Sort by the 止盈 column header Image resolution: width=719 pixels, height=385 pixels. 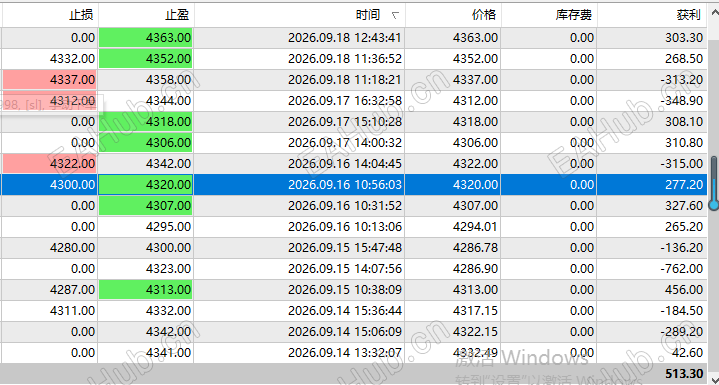[x=146, y=15]
